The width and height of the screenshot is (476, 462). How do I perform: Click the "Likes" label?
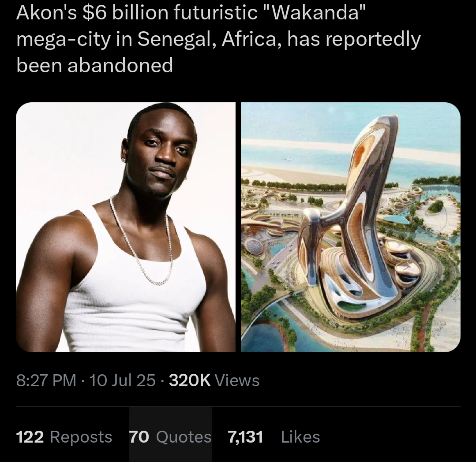pos(300,437)
